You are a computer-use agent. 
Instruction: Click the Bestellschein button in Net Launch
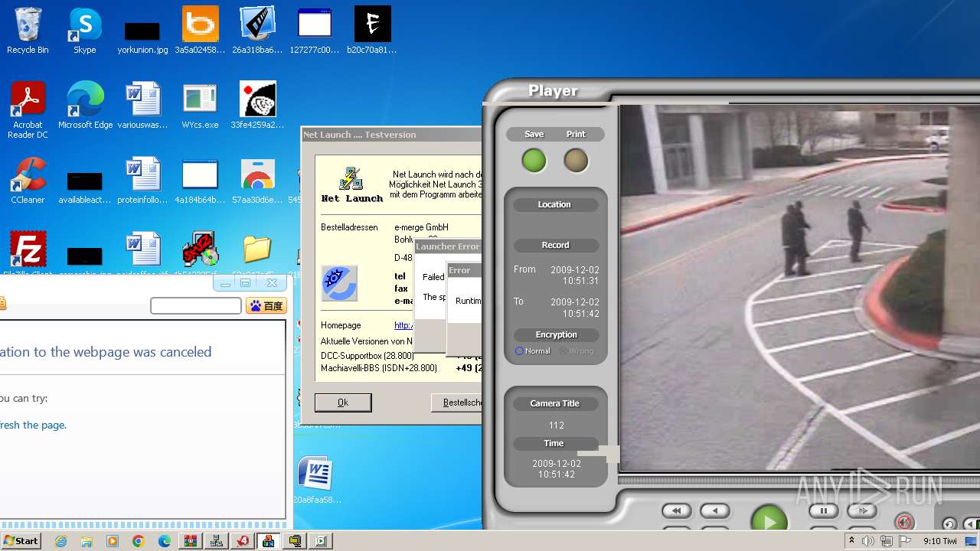pos(457,403)
